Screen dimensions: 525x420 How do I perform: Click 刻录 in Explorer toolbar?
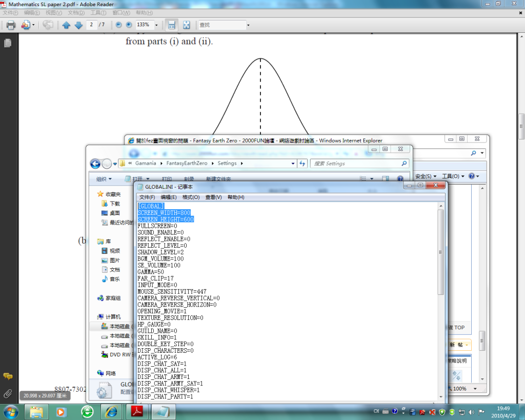click(189, 179)
